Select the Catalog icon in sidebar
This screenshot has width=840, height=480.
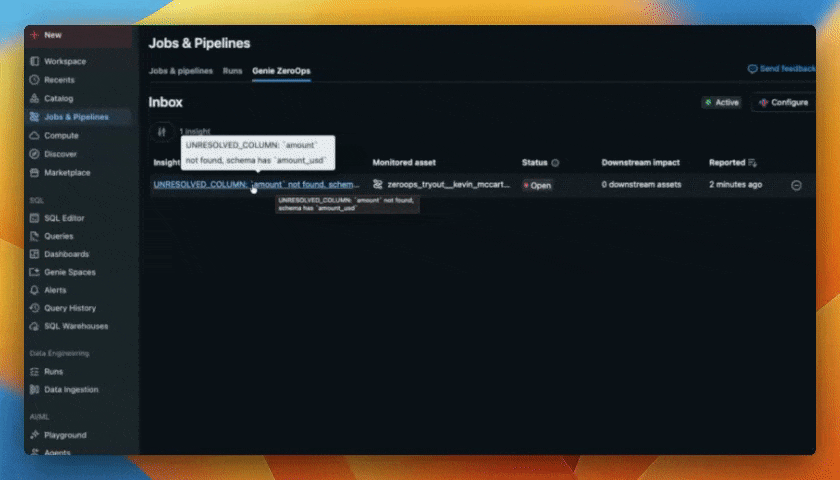35,99
